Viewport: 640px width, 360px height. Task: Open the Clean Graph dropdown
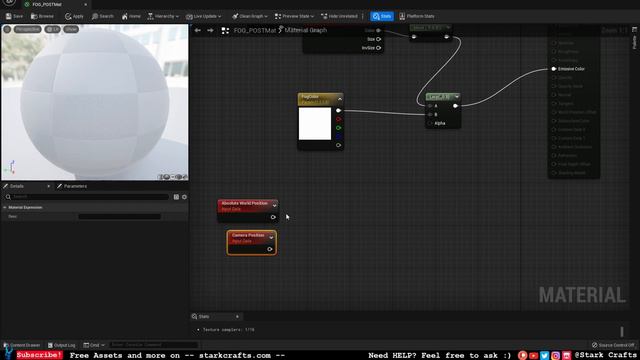coord(250,16)
